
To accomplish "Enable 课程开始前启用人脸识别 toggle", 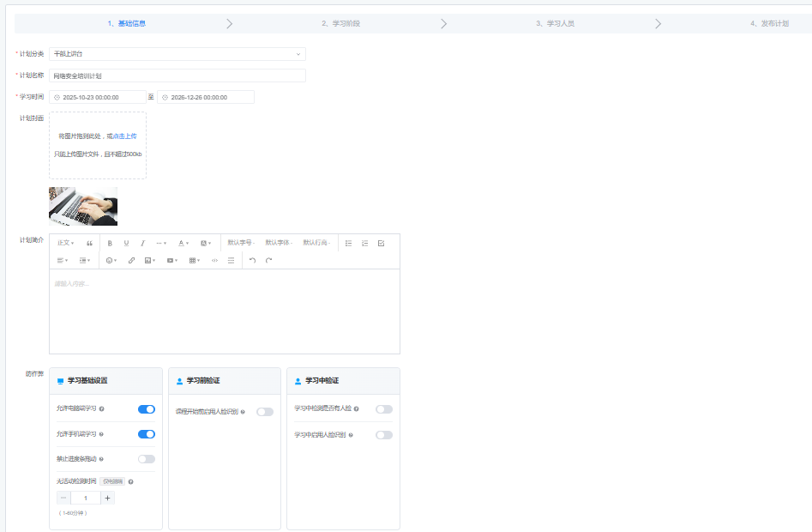I will (265, 412).
